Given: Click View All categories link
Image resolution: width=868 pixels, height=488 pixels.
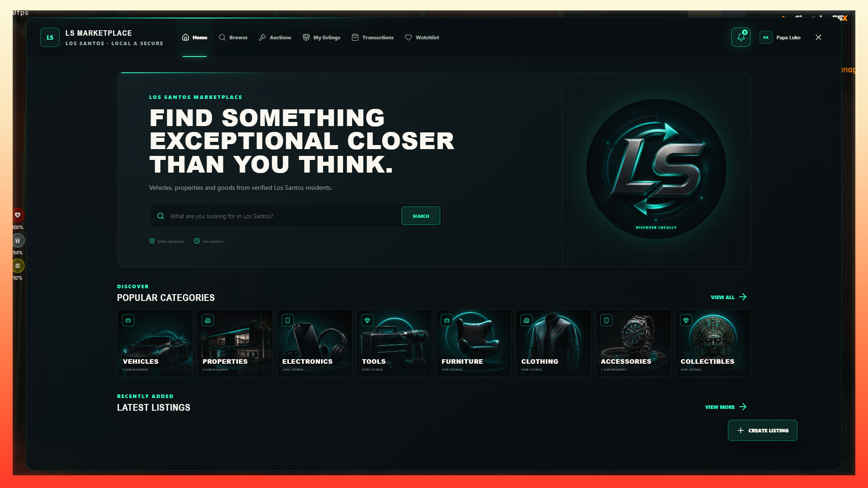Looking at the screenshot, I should pyautogui.click(x=728, y=297).
